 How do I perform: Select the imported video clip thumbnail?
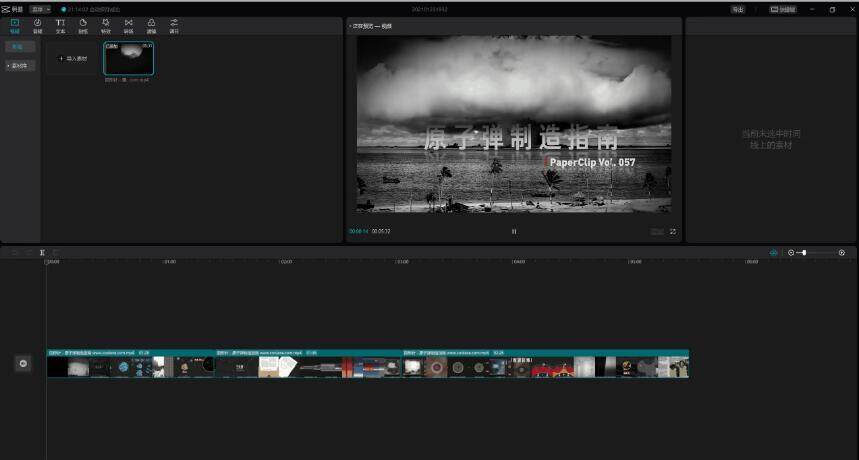point(129,58)
